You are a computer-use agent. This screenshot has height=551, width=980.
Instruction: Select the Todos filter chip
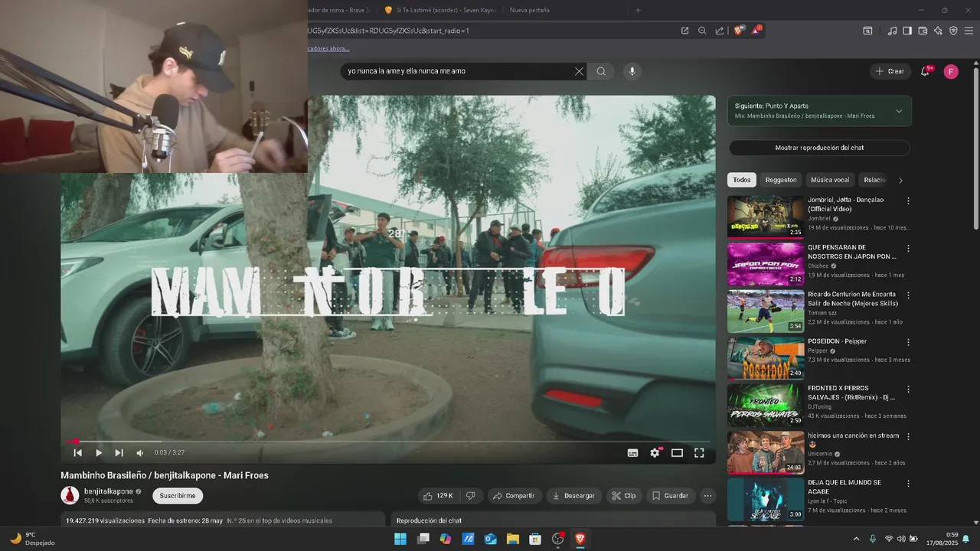(x=742, y=180)
